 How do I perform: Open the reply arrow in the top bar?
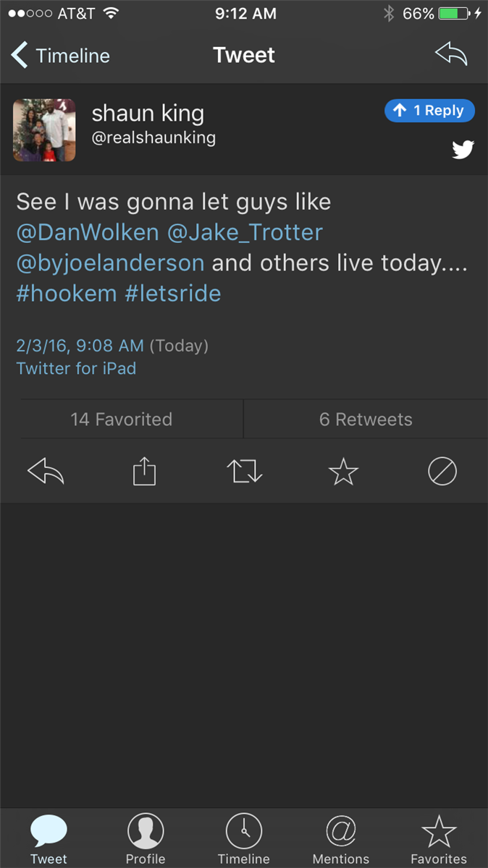click(x=450, y=54)
